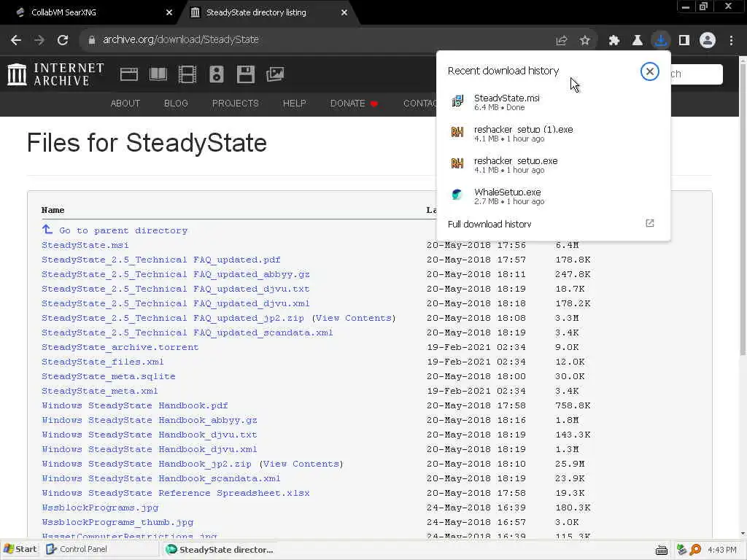Go back with the browser back arrow
Image resolution: width=747 pixels, height=560 pixels.
16,40
